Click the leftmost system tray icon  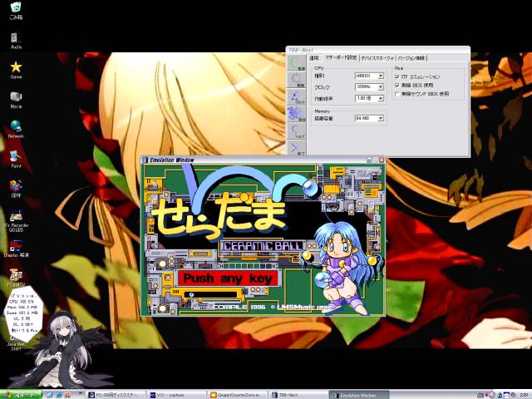tap(480, 396)
